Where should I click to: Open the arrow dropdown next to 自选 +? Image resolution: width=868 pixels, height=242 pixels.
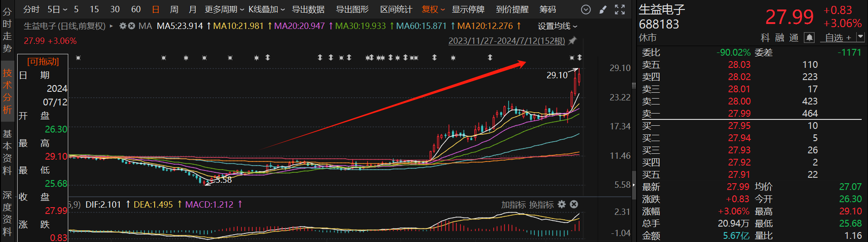tap(860, 37)
